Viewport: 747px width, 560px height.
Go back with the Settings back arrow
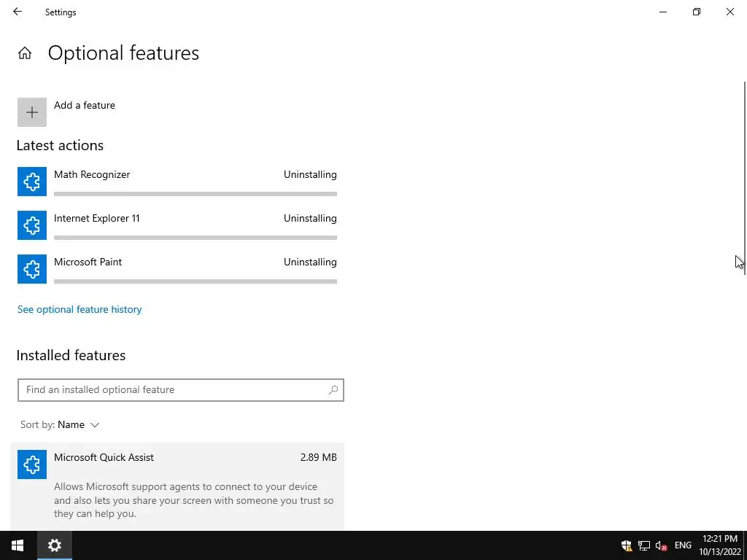click(18, 12)
